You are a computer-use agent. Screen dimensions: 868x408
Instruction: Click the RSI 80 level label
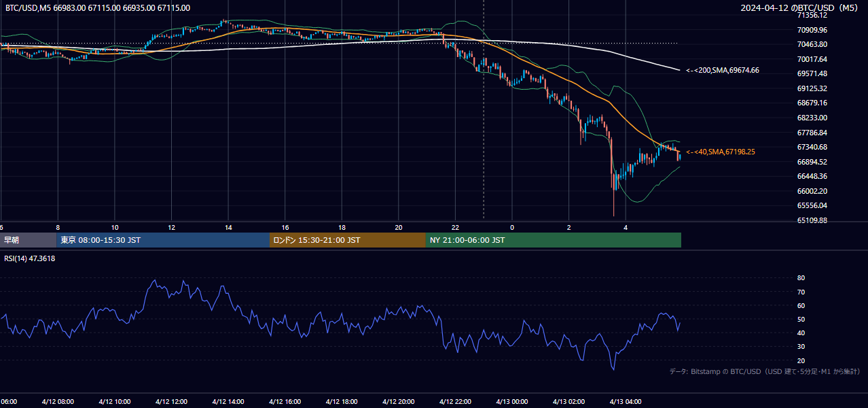point(801,278)
